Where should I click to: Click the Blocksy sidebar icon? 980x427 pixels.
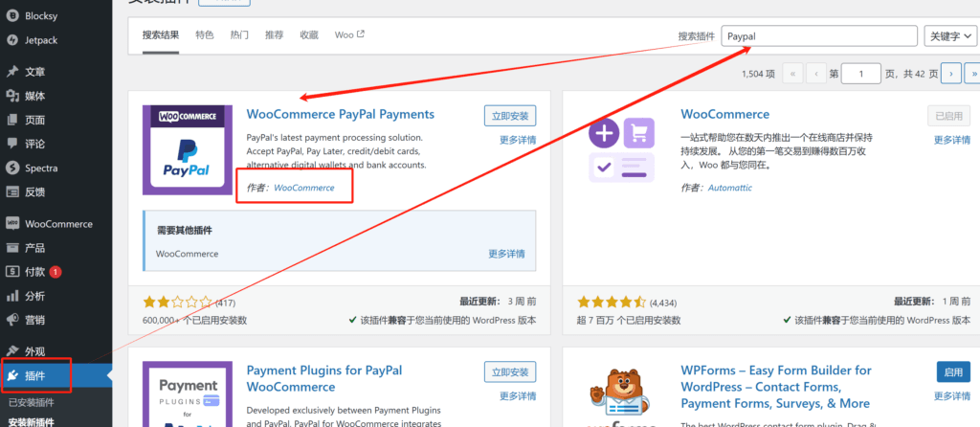[x=11, y=16]
